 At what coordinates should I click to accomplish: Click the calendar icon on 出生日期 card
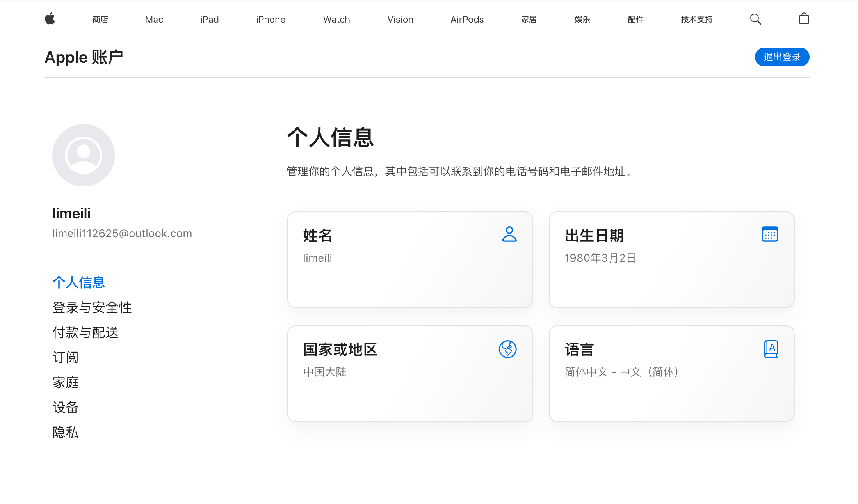[770, 234]
